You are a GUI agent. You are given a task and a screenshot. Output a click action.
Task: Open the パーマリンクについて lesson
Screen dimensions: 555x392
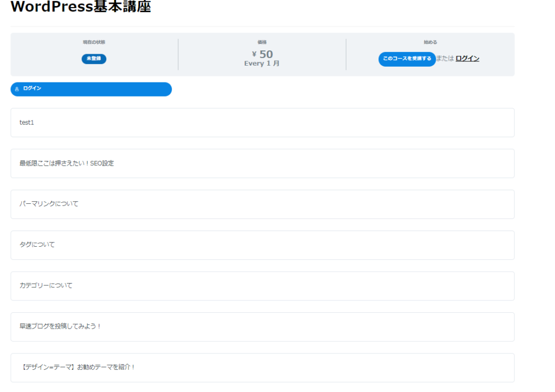(x=262, y=204)
